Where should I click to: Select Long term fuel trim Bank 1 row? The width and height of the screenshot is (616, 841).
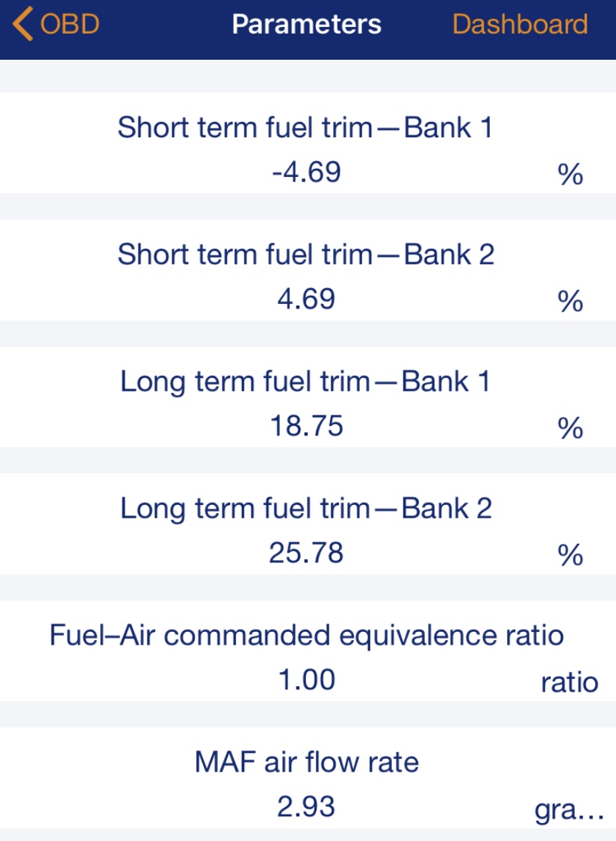coord(305,382)
